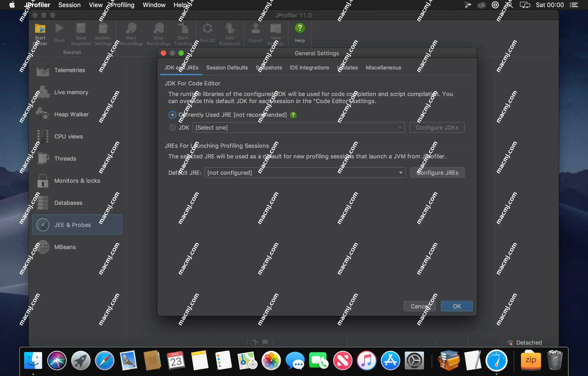Open the Threads sidebar section

pos(77,159)
